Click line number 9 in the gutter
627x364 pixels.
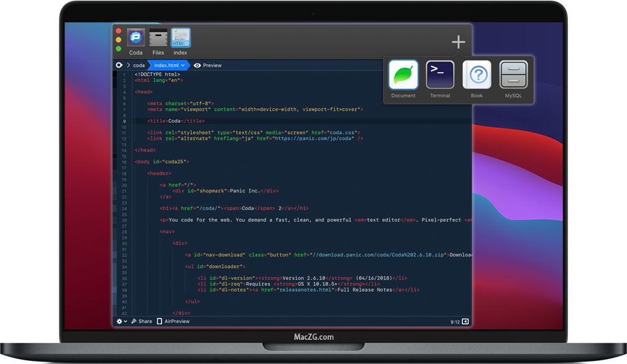(125, 121)
